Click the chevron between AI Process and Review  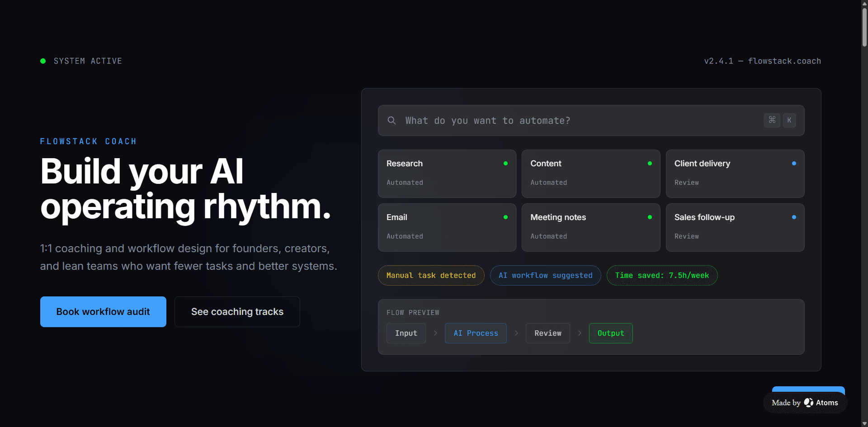pyautogui.click(x=516, y=333)
